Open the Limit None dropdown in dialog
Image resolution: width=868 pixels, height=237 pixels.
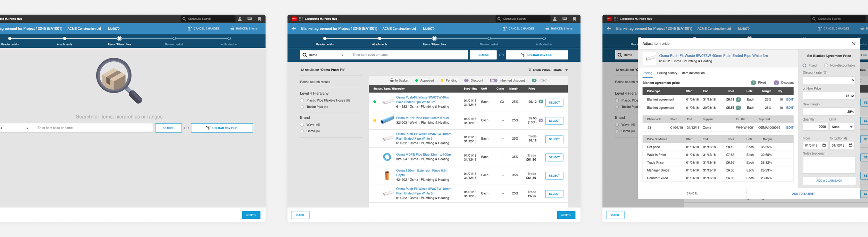(842, 127)
